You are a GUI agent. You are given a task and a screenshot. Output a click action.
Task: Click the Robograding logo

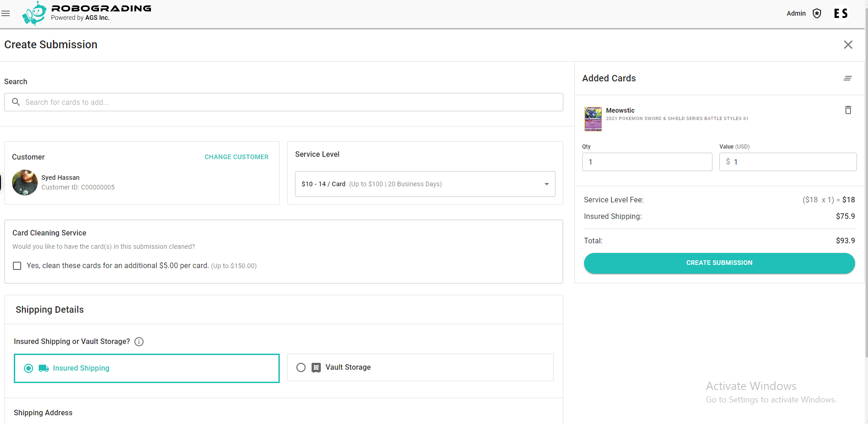pos(87,13)
